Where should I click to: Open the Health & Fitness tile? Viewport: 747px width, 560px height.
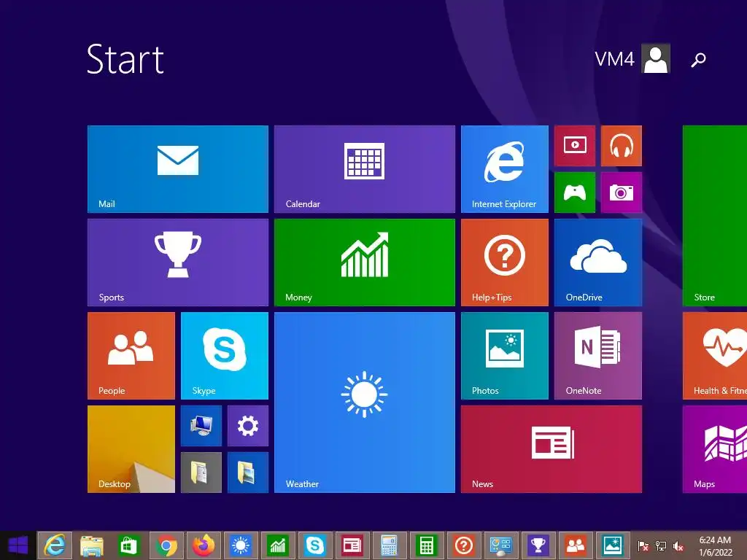pyautogui.click(x=715, y=356)
